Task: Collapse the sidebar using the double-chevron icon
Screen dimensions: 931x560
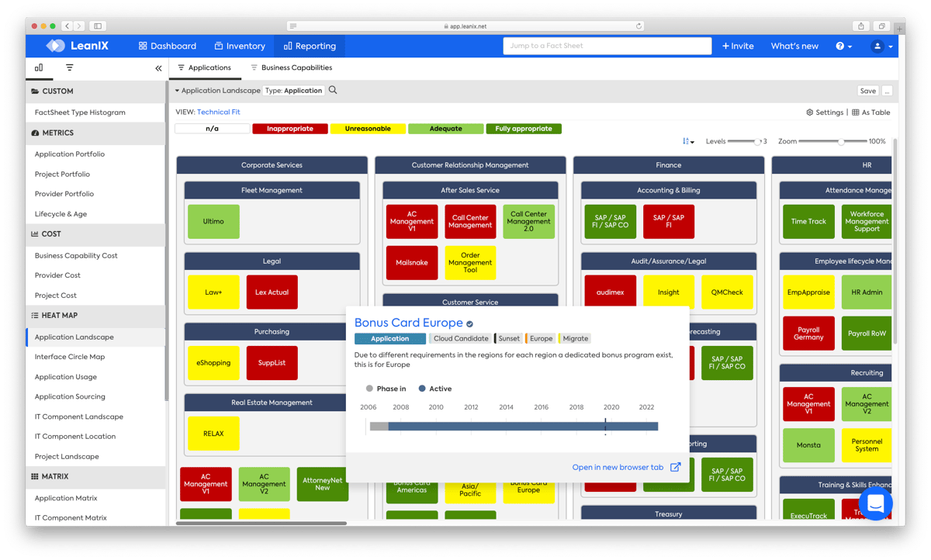Action: [x=158, y=68]
